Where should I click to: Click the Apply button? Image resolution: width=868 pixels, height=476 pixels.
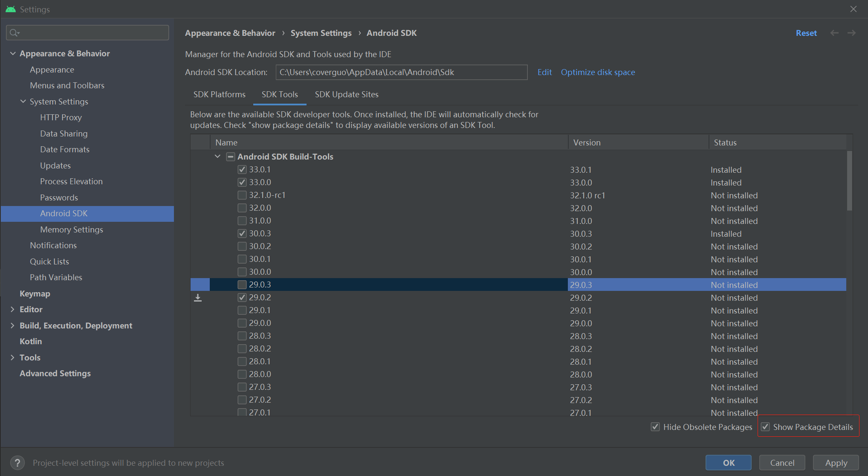tap(836, 463)
